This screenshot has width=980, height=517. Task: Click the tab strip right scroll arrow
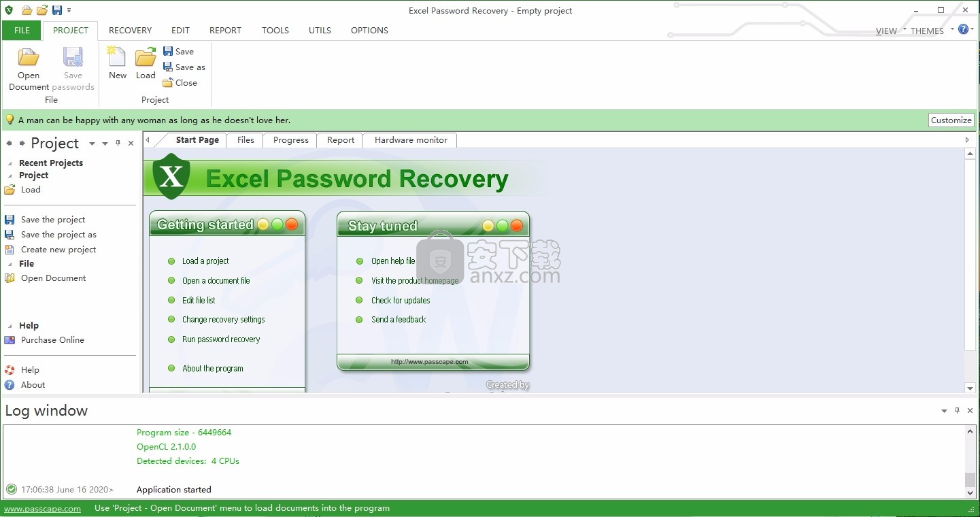pos(968,140)
